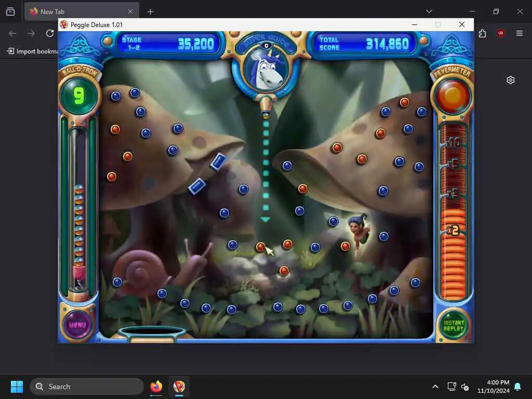Image resolution: width=532 pixels, height=399 pixels.
Task: Open the Peggle Menu button
Action: [78, 325]
